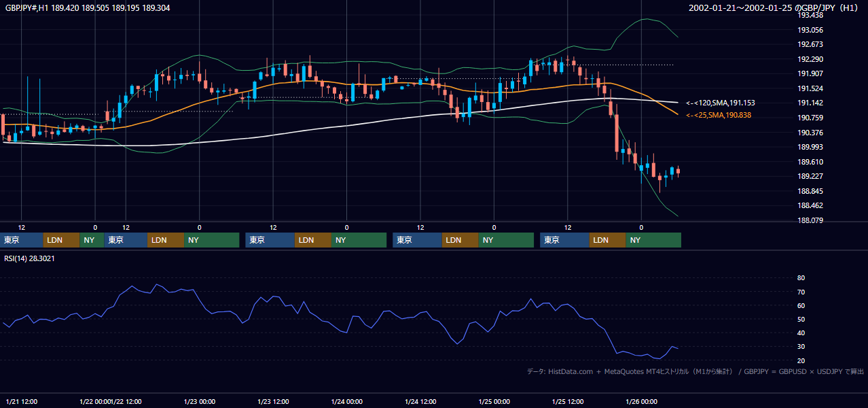Click price axis value 192.290
This screenshot has width=868, height=408.
(x=810, y=59)
